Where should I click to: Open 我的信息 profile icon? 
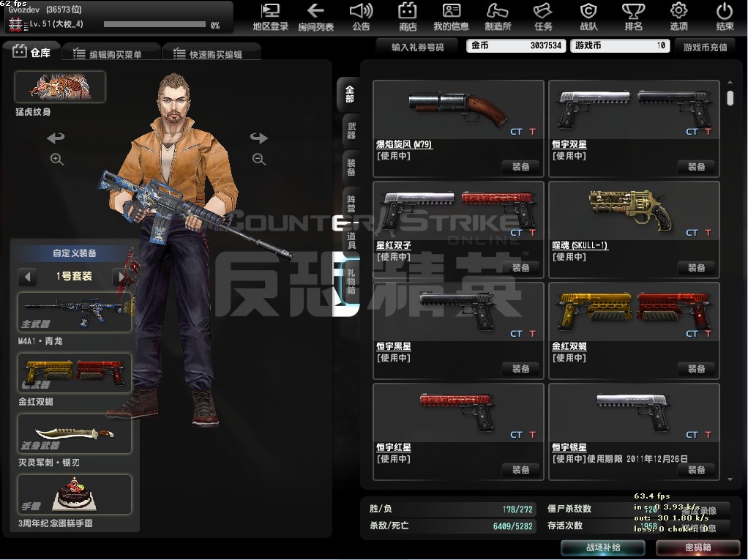tap(451, 17)
